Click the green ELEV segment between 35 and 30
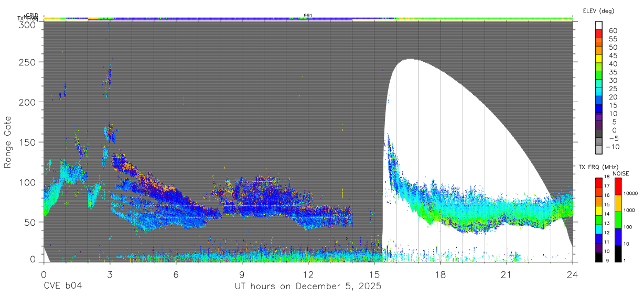 (x=599, y=76)
